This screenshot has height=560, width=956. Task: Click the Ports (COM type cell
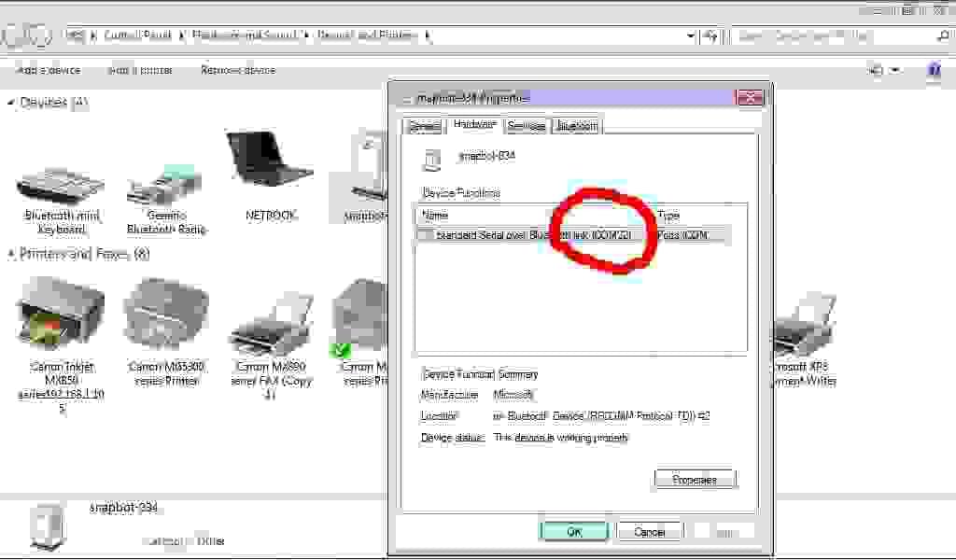(682, 234)
